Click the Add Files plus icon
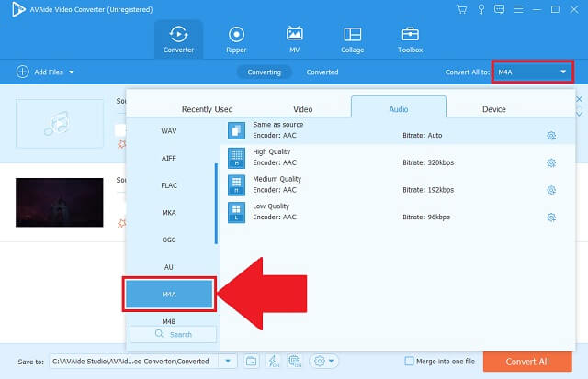This screenshot has width=588, height=379. pos(22,72)
